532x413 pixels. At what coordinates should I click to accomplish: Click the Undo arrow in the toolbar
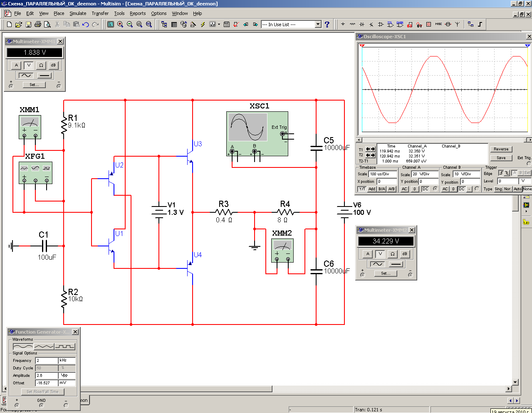(86, 25)
